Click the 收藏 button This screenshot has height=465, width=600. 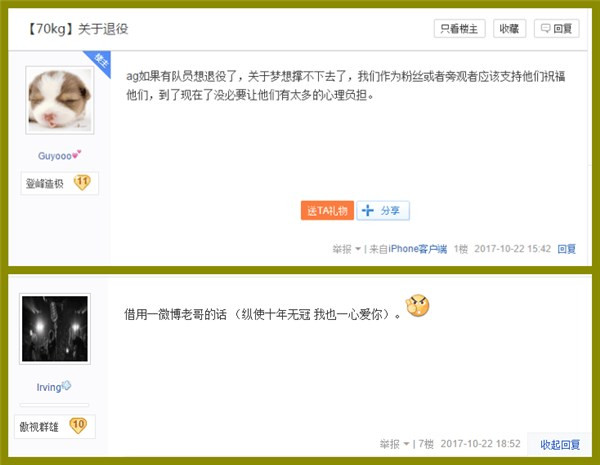509,29
